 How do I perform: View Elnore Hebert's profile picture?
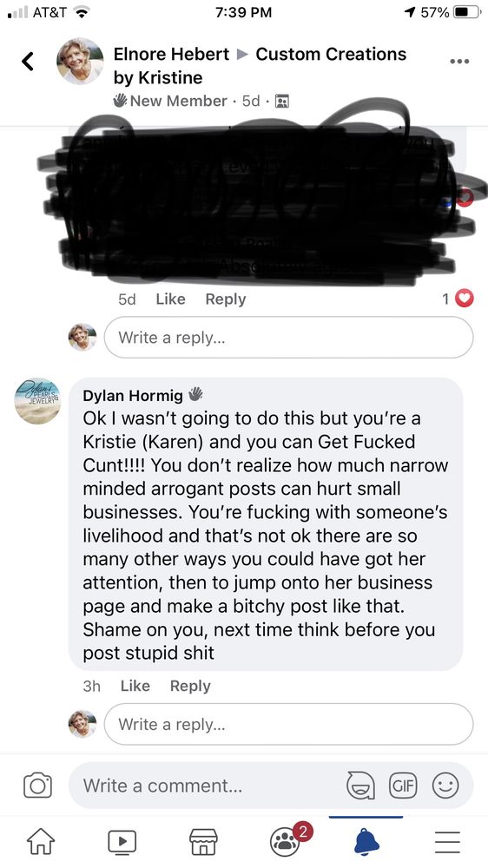click(x=80, y=61)
